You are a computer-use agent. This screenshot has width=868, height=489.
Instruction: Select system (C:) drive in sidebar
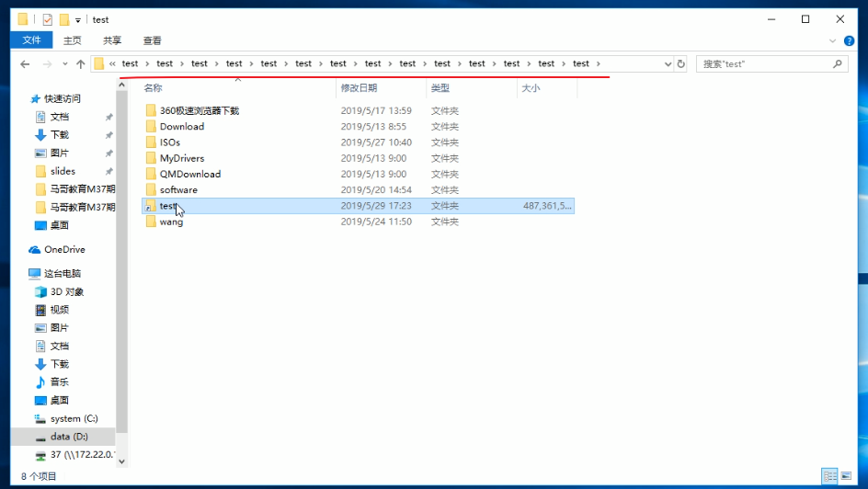pos(74,418)
